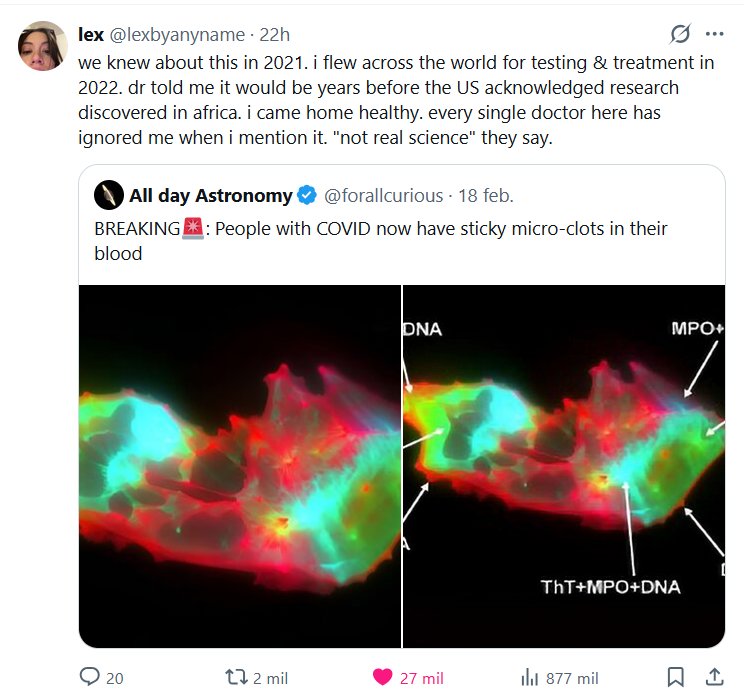Click the reply comment icon
744x700 pixels.
click(90, 677)
